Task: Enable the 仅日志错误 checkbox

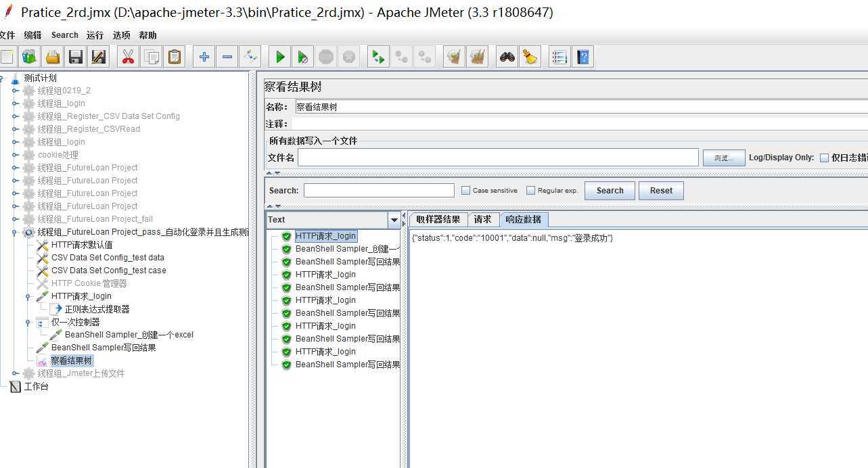Action: 824,158
